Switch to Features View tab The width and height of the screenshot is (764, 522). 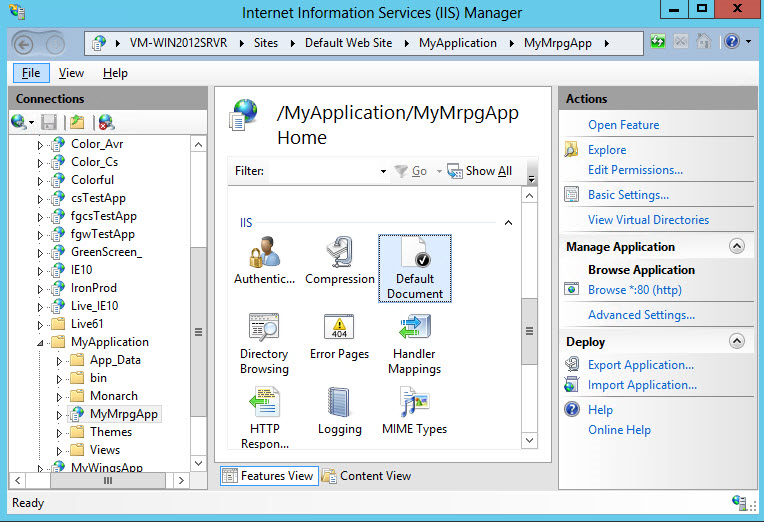coord(268,476)
